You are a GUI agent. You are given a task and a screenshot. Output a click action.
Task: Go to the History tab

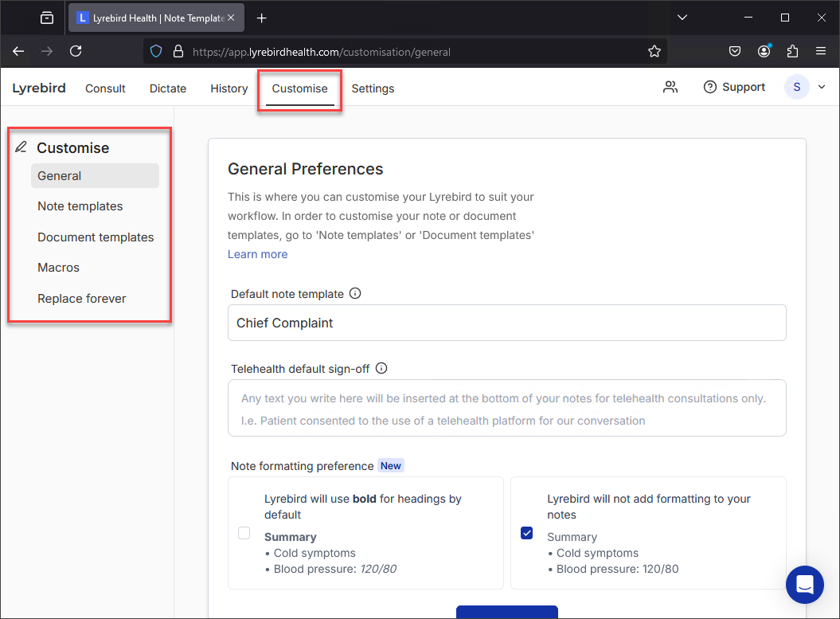click(x=229, y=88)
